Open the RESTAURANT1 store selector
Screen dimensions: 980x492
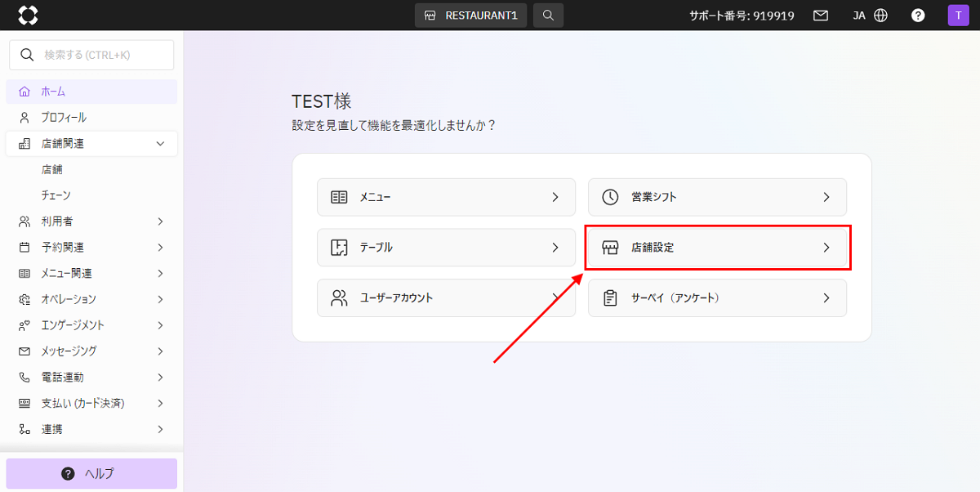coord(471,16)
